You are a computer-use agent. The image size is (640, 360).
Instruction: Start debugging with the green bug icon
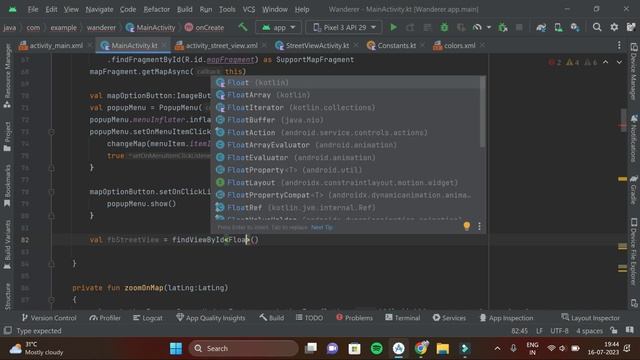tap(444, 27)
